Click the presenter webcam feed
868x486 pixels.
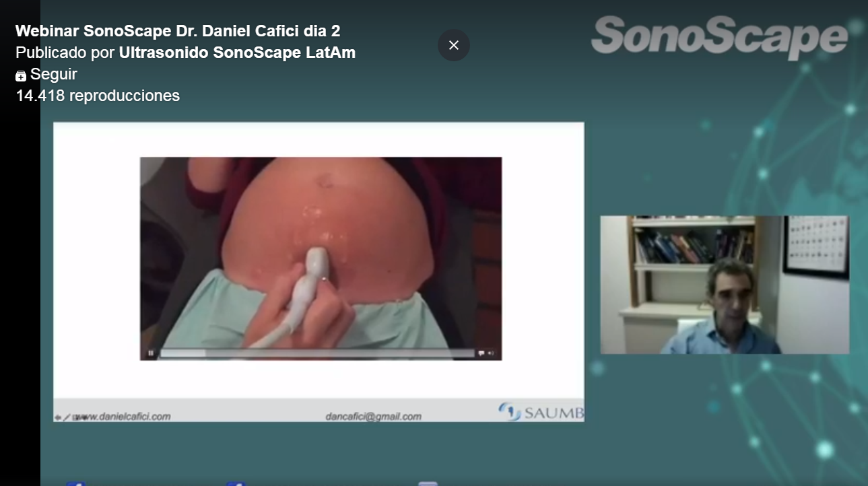(725, 285)
